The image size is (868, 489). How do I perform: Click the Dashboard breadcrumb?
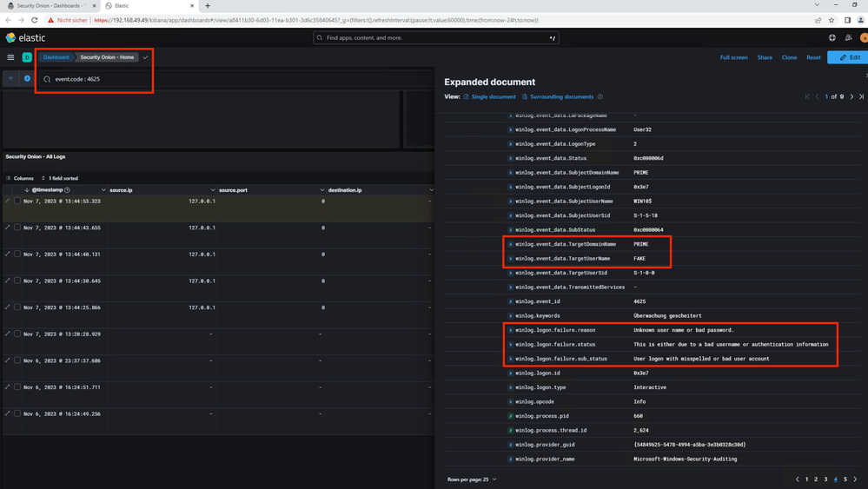56,57
